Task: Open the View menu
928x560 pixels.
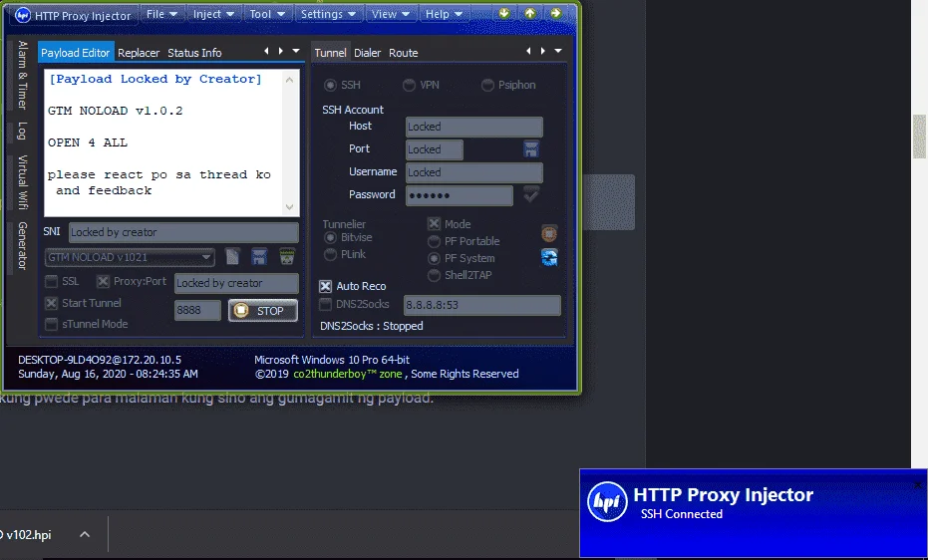Action: tap(391, 14)
